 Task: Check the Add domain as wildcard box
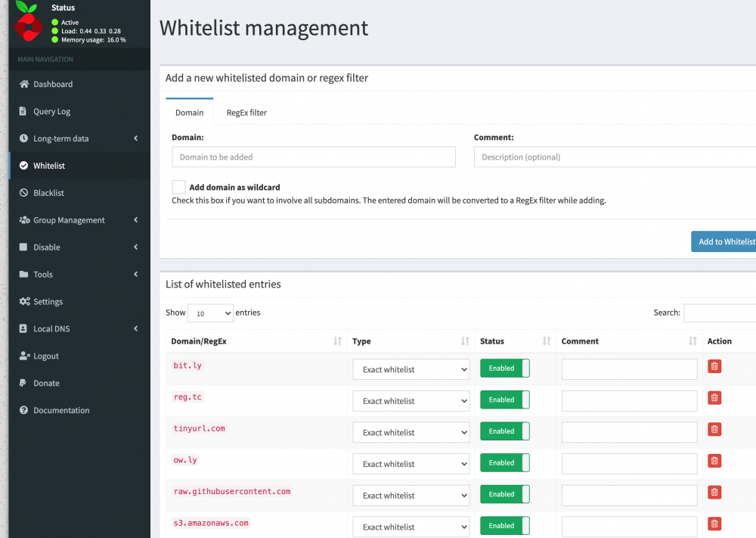pos(179,187)
